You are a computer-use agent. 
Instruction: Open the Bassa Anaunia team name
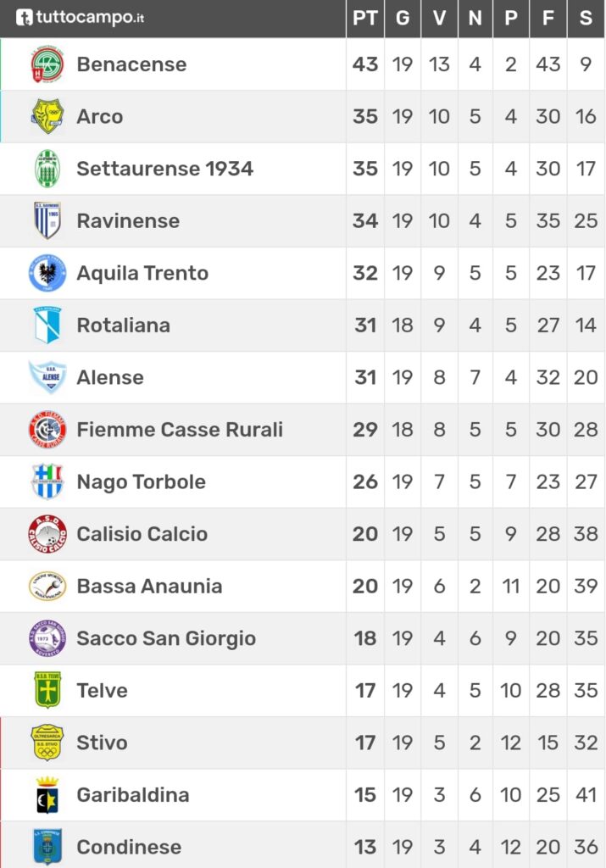pos(149,586)
